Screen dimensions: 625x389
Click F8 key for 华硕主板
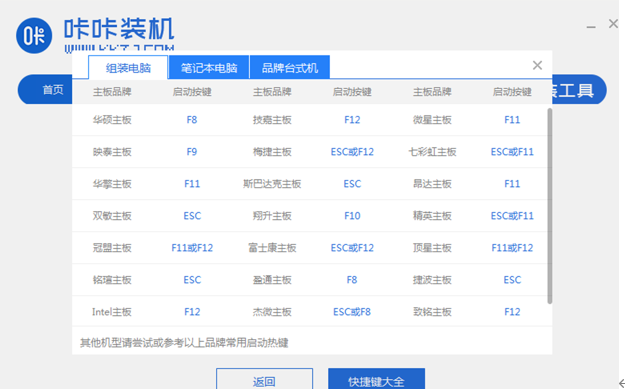click(192, 120)
